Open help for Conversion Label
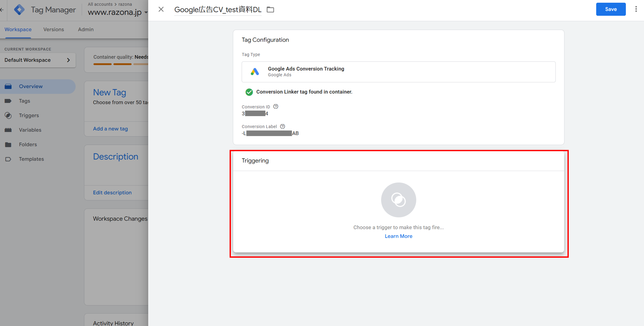644x326 pixels. click(283, 126)
